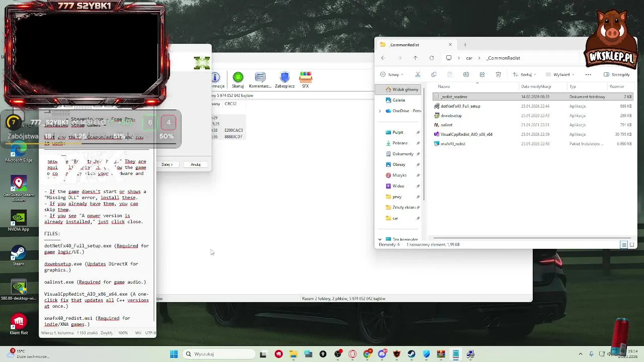Click the car breadcrumb in address bar
644x362 pixels.
469,58
